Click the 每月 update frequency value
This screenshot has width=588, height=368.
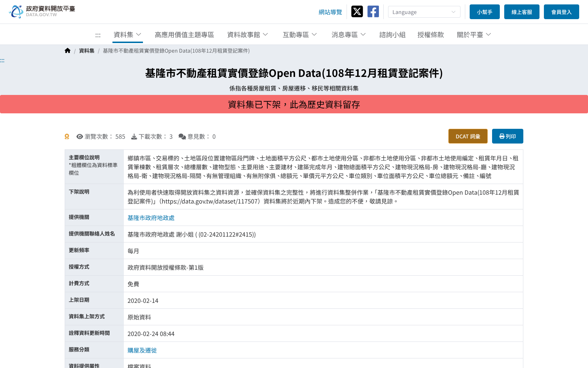click(133, 251)
